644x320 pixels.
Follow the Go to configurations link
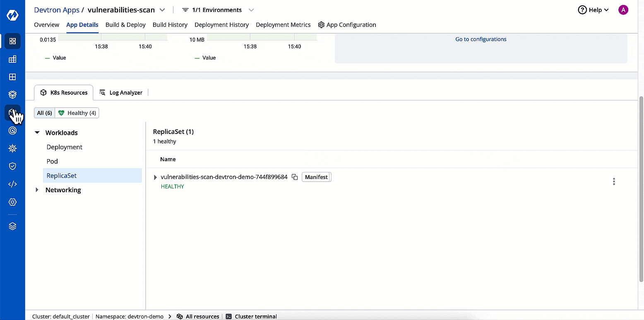pyautogui.click(x=481, y=39)
